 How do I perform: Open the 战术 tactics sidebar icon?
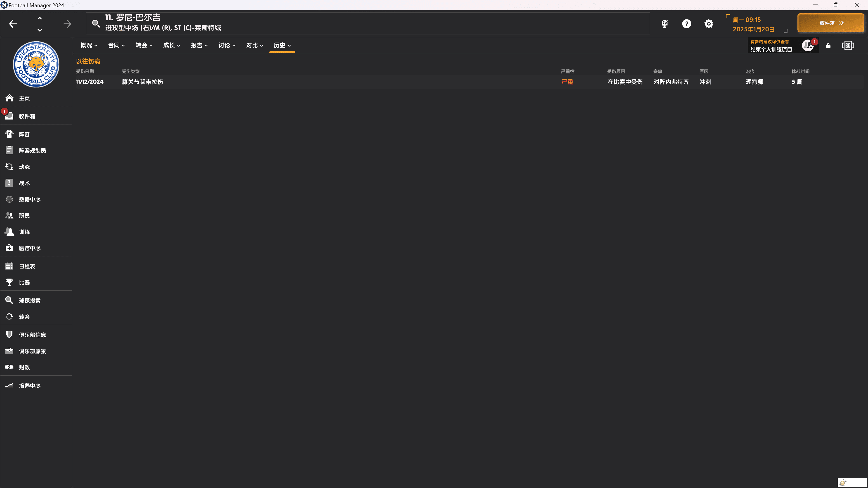pyautogui.click(x=9, y=183)
